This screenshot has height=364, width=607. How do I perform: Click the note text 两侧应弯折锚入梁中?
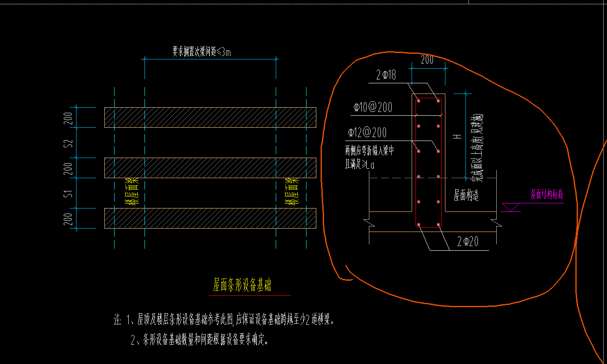click(x=370, y=150)
